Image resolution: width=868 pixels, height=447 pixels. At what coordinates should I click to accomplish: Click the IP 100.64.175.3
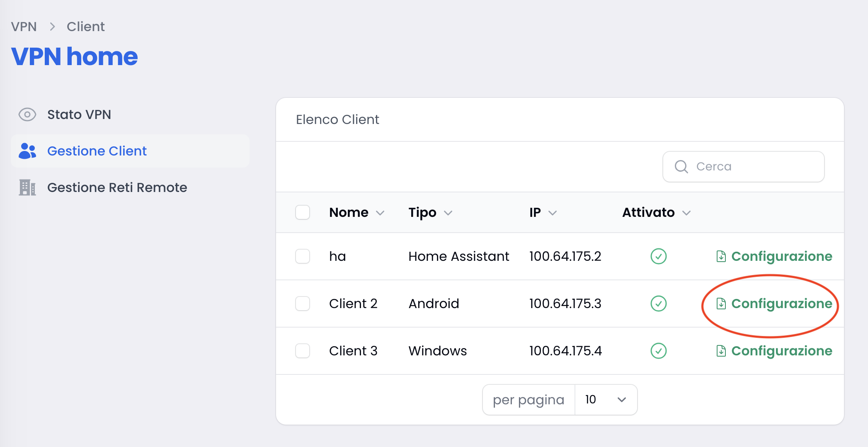565,304
